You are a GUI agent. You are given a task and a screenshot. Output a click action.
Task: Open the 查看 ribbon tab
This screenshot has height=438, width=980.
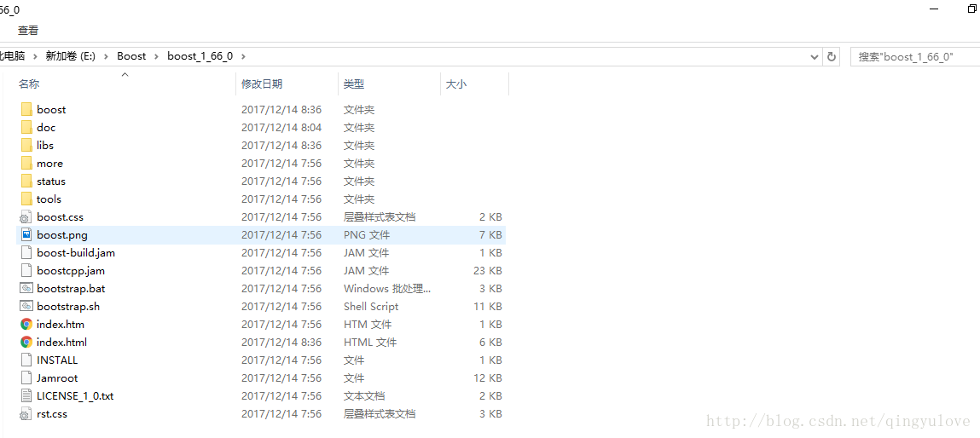[28, 30]
